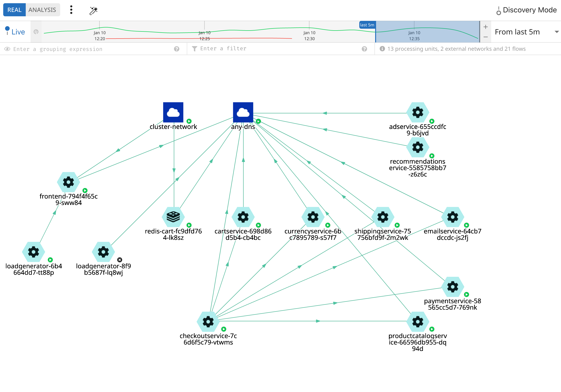
Task: Click the magic wand icon
Action: click(x=93, y=10)
